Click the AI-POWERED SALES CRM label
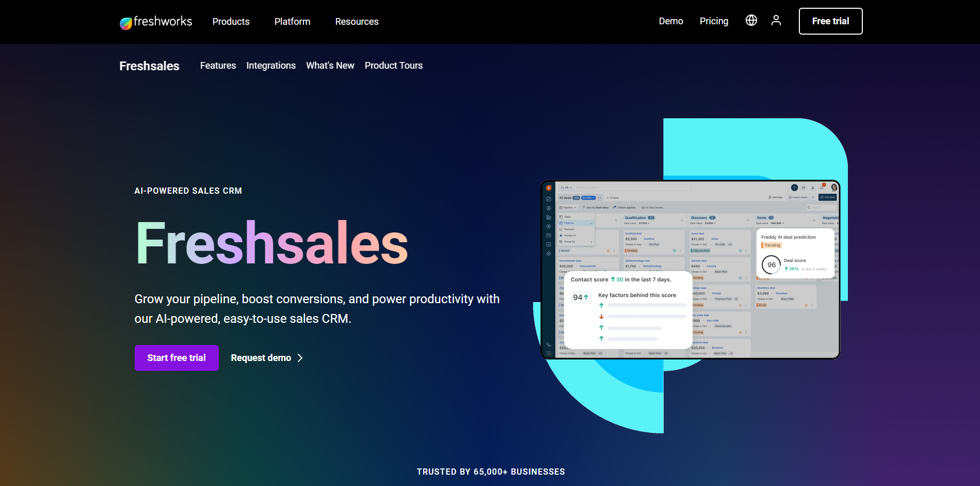 coord(188,191)
